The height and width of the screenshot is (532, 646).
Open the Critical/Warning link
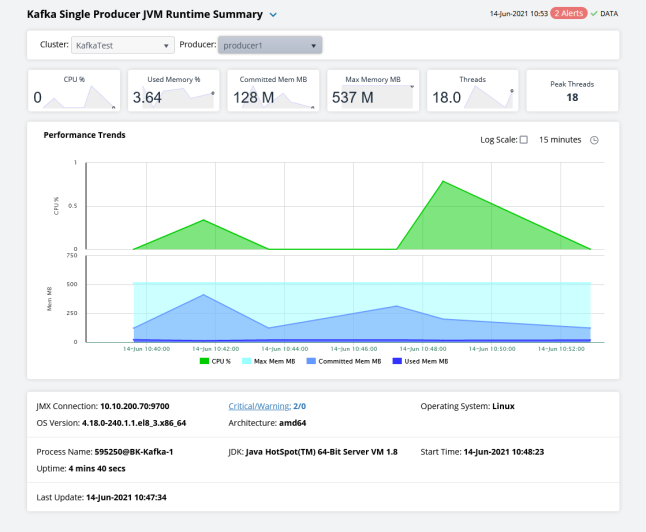[x=258, y=406]
